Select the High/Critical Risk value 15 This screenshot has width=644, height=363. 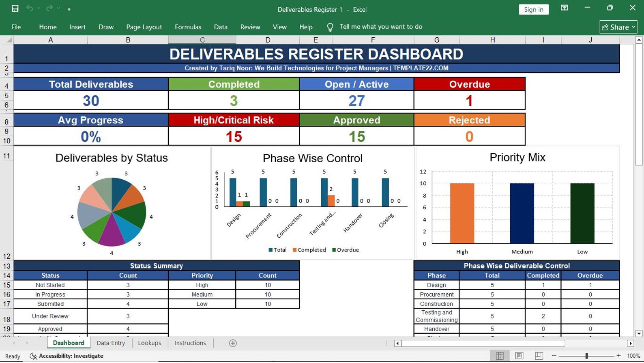coord(234,136)
